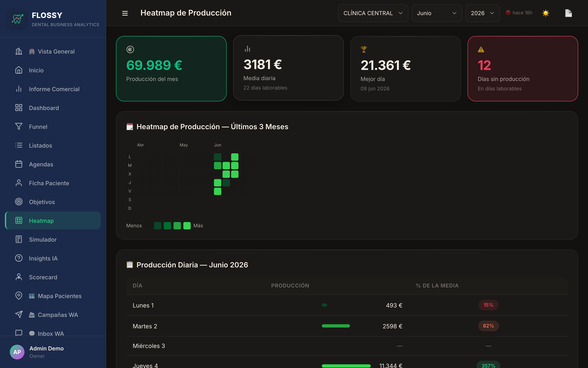Click the Scorecard user icon
588x368 pixels.
click(19, 277)
